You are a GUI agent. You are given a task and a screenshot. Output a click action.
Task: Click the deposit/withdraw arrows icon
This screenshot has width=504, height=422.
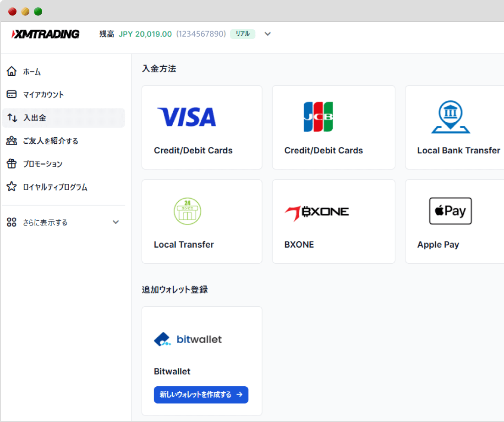(x=12, y=118)
